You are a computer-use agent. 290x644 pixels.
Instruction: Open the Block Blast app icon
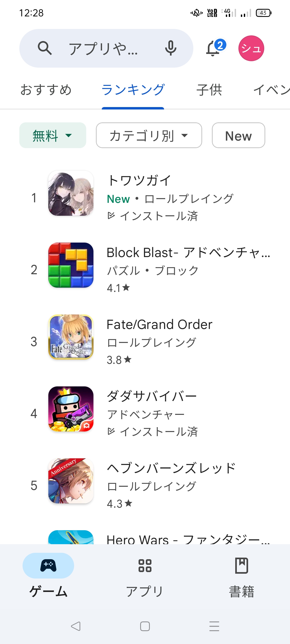[x=71, y=265]
